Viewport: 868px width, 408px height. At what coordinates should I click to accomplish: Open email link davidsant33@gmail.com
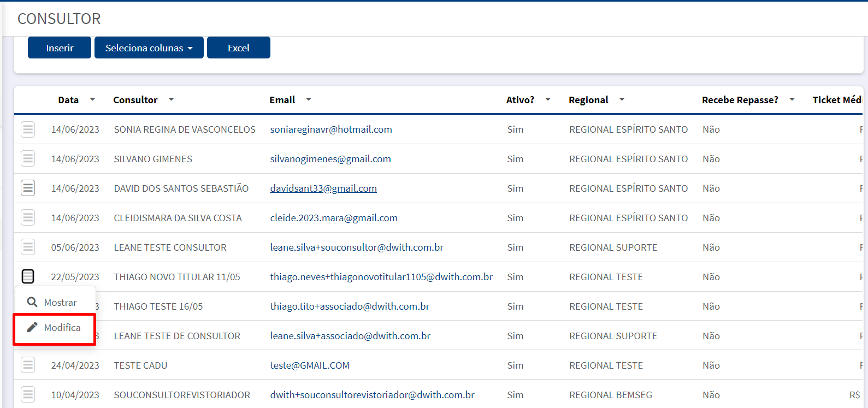[323, 188]
